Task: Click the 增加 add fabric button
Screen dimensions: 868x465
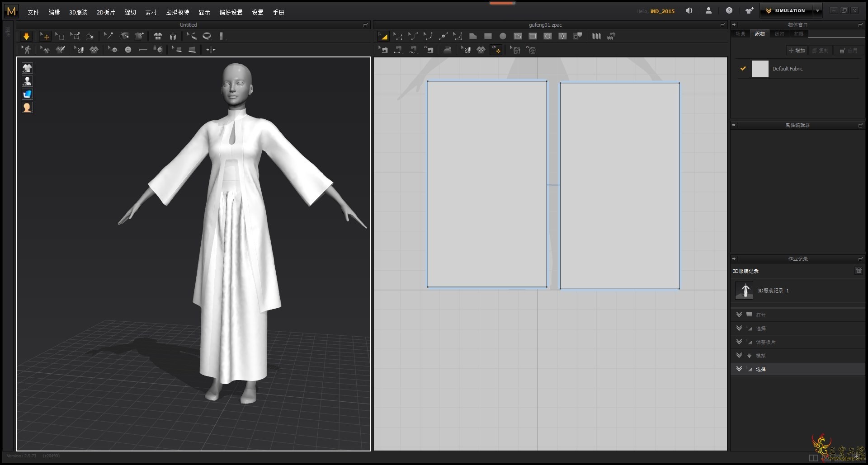Action: pos(797,51)
